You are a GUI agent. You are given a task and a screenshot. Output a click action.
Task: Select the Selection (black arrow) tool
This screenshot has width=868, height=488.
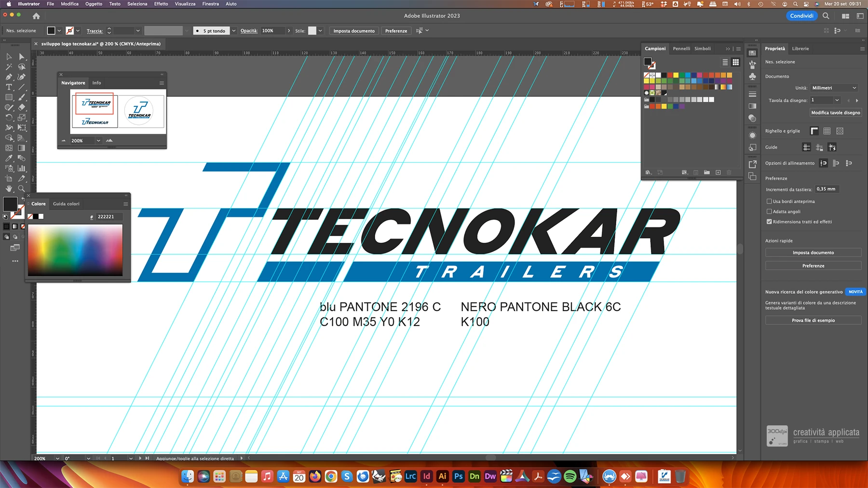pyautogui.click(x=9, y=56)
